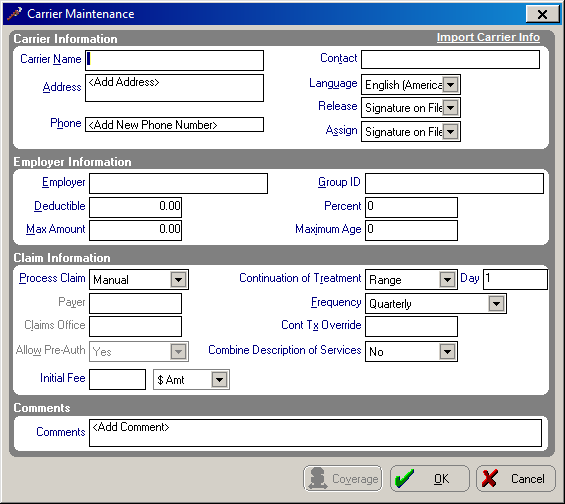The width and height of the screenshot is (565, 504).
Task: Click the Add New Phone Number field
Action: click(174, 125)
